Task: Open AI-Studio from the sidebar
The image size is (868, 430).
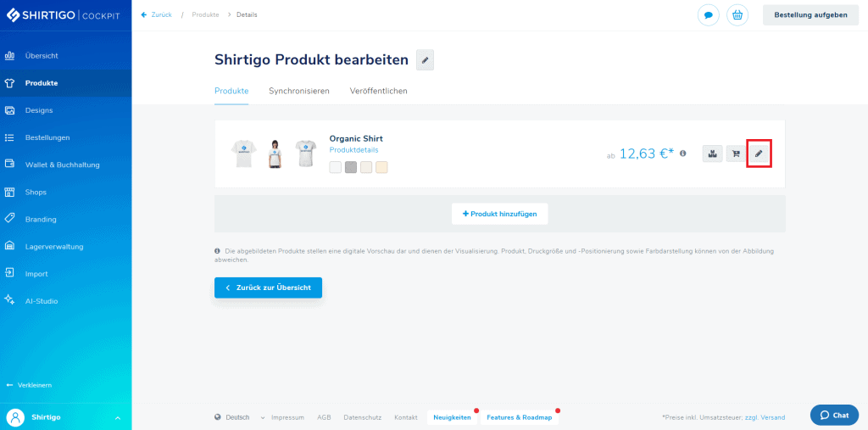Action: pyautogui.click(x=41, y=301)
